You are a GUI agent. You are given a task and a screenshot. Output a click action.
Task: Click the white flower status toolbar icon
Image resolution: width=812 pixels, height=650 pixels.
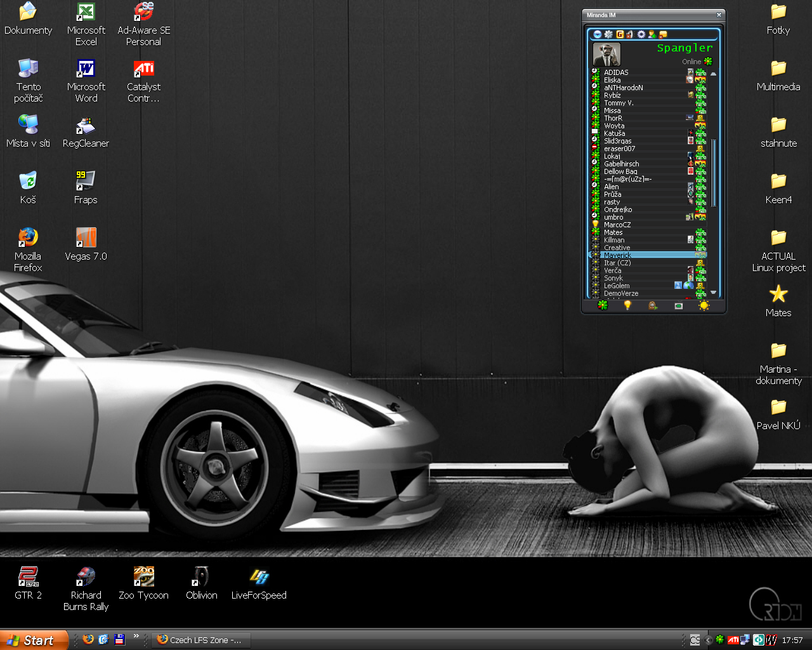coord(608,34)
